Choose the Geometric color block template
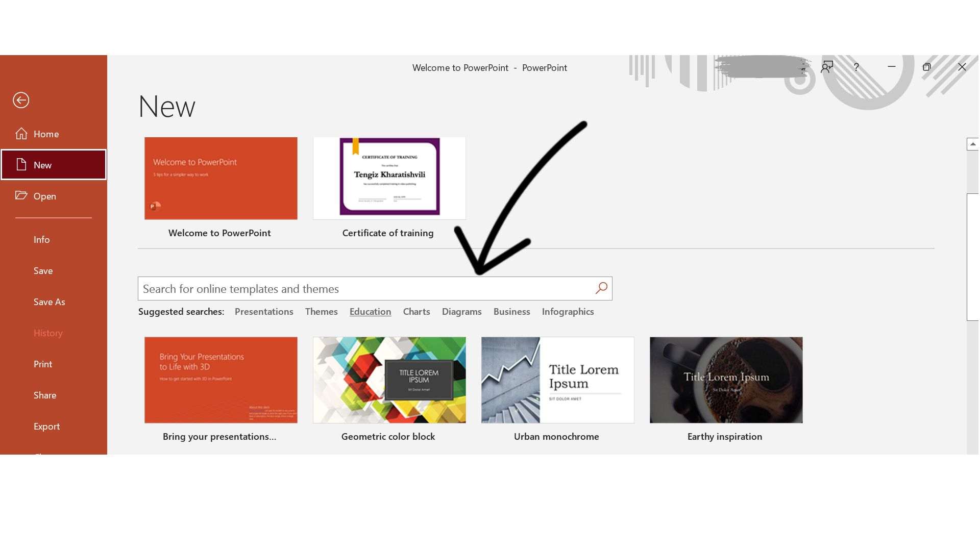This screenshot has height=551, width=980. tap(389, 380)
